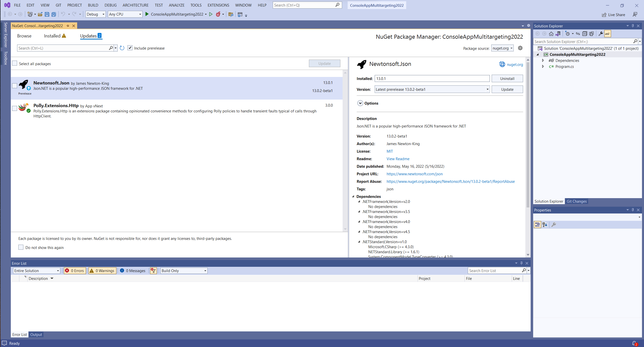Image resolution: width=644 pixels, height=347 pixels.
Task: Click the Uninstall button
Action: 507,78
